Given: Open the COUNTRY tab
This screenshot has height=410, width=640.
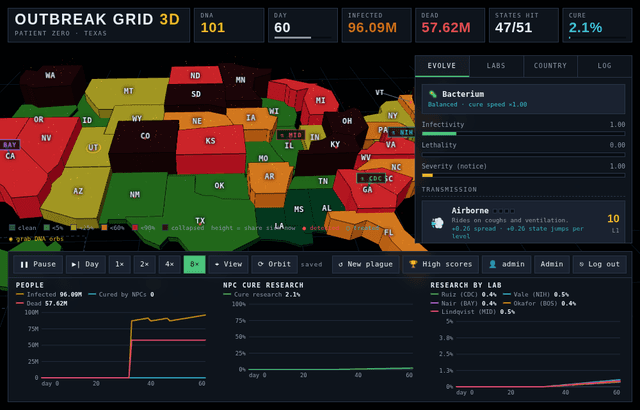Looking at the screenshot, I should (x=550, y=66).
